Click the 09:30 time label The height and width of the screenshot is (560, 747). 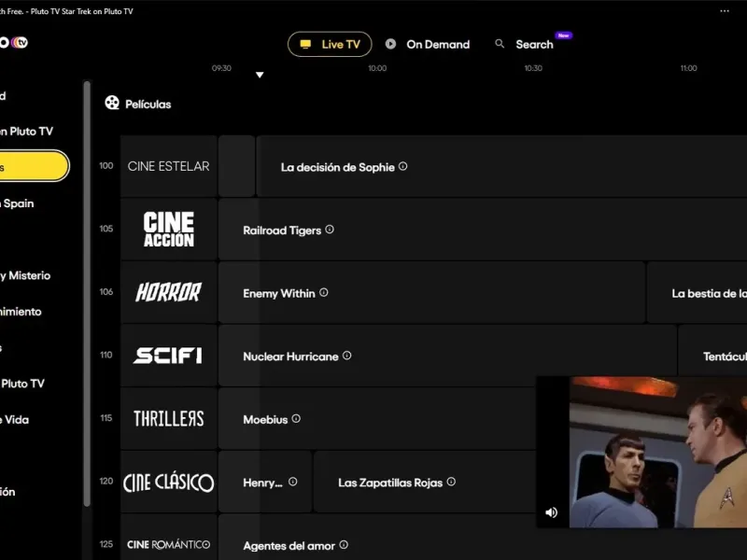(221, 68)
